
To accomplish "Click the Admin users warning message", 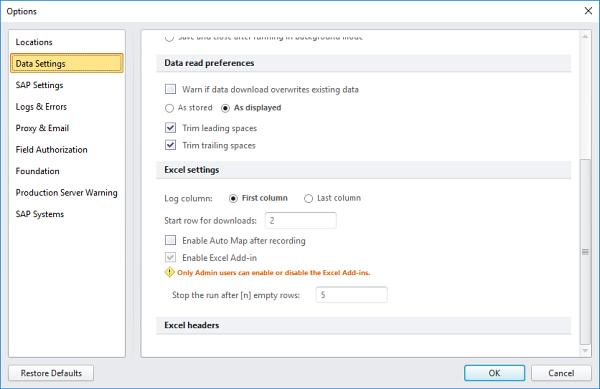I will point(274,273).
